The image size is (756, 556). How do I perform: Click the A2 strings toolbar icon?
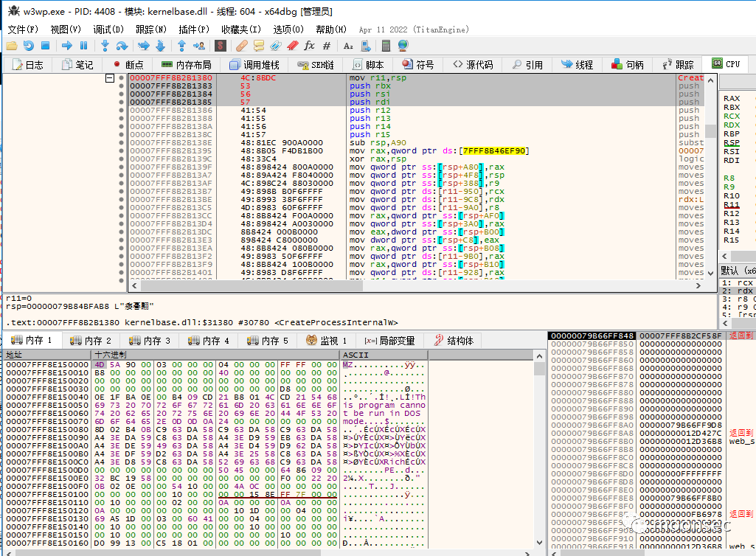click(348, 46)
